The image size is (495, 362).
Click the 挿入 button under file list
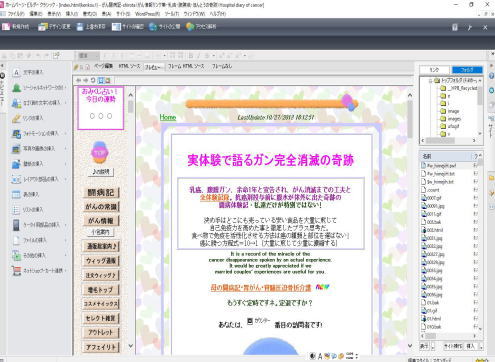[471, 346]
